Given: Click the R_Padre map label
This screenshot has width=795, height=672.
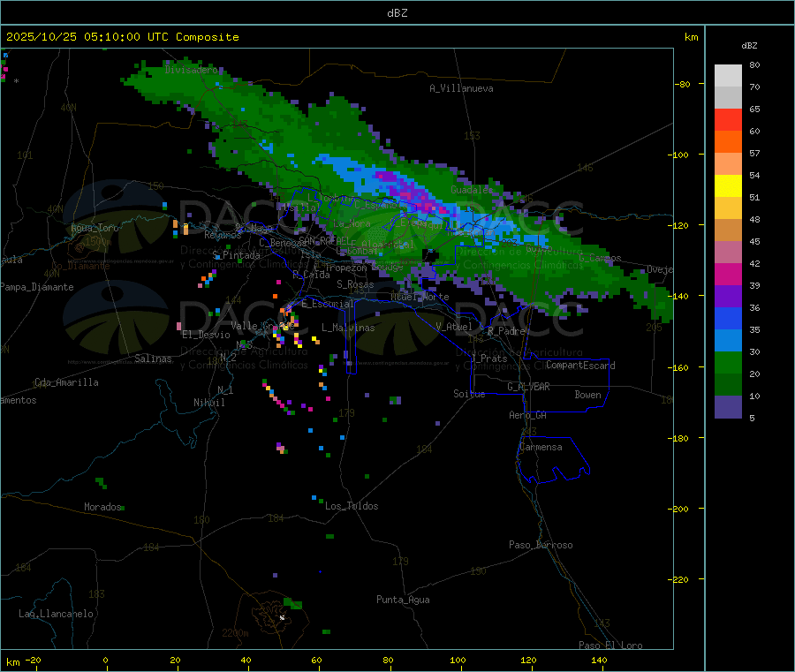Looking at the screenshot, I should click(506, 331).
